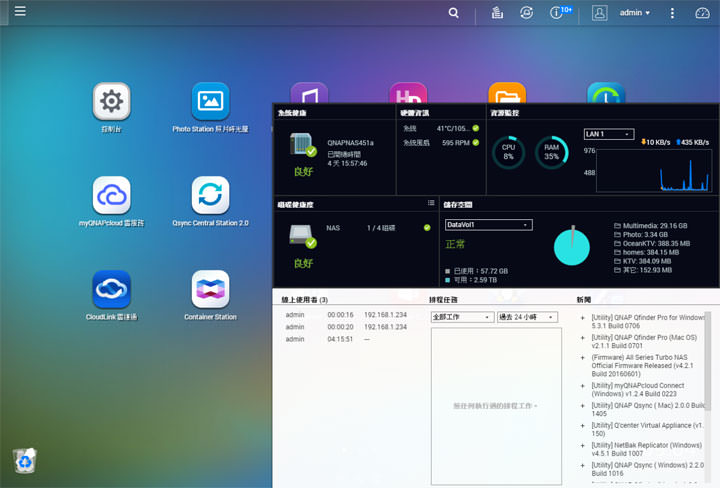Open the dashboard gauge icon
The width and height of the screenshot is (720, 488).
[702, 13]
